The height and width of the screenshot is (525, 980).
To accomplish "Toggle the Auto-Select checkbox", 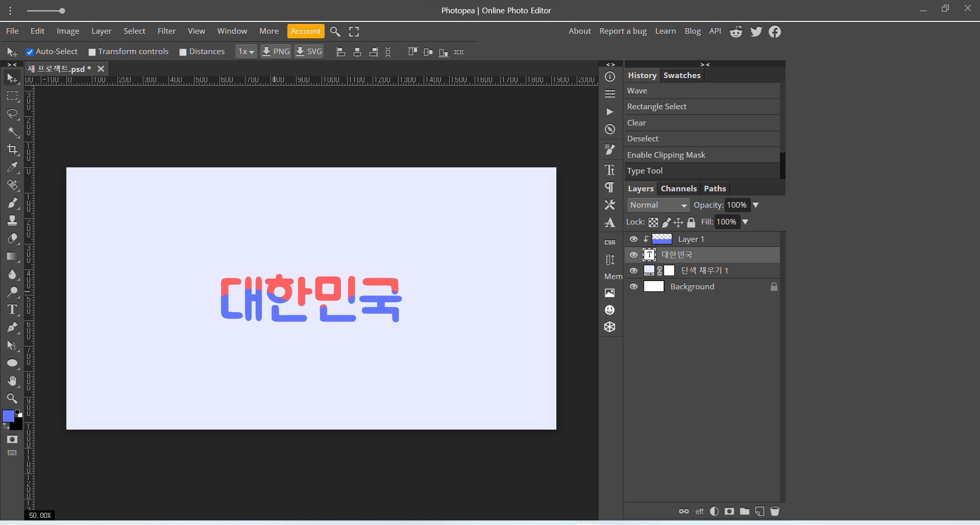I will (30, 52).
